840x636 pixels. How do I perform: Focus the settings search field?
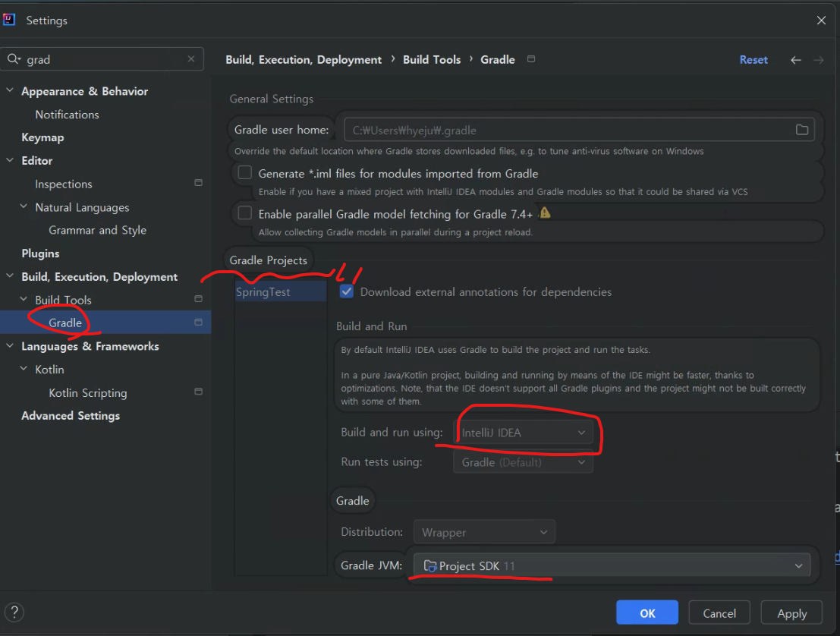[x=102, y=59]
